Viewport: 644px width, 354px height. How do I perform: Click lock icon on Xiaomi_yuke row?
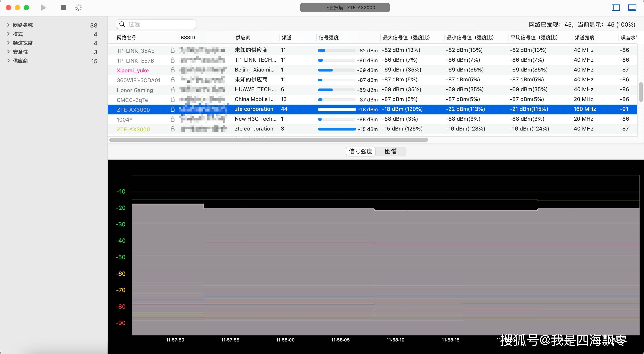(x=172, y=70)
